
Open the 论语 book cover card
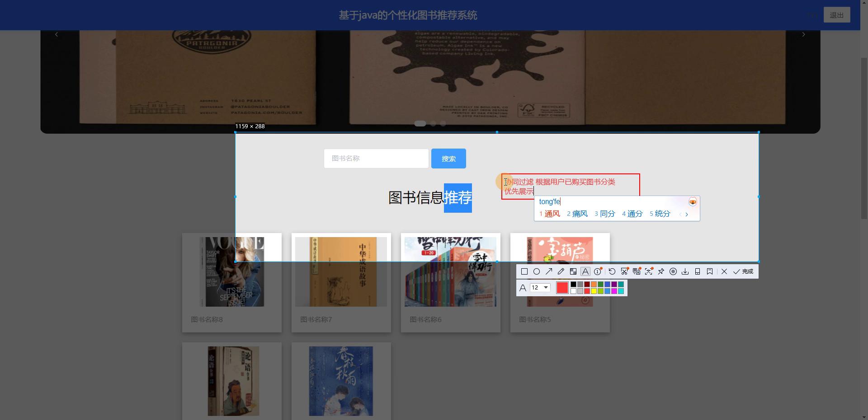(232, 381)
